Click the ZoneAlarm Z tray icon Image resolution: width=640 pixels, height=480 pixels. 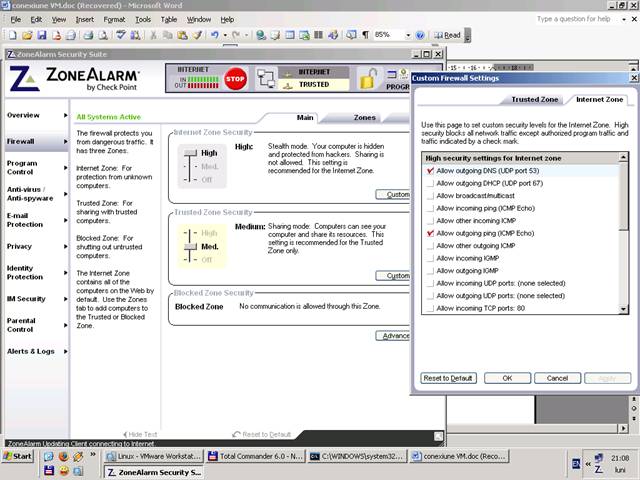pyautogui.click(x=598, y=469)
